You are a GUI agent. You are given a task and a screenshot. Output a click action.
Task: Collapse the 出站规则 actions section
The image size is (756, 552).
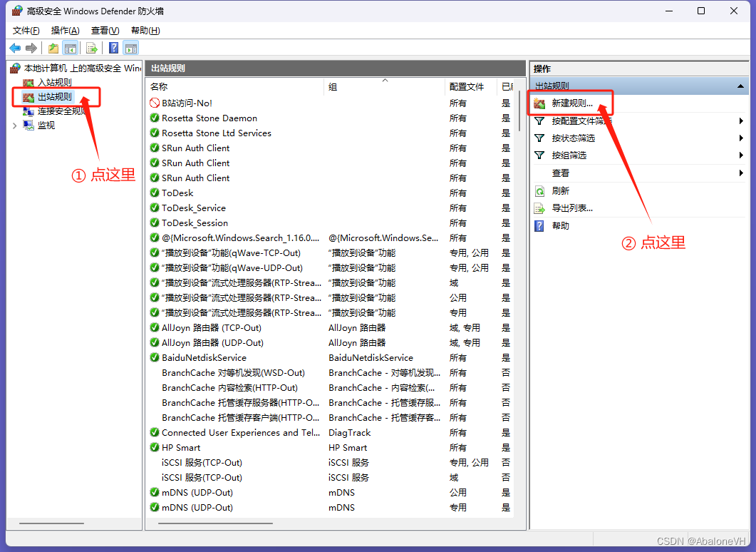click(x=740, y=86)
